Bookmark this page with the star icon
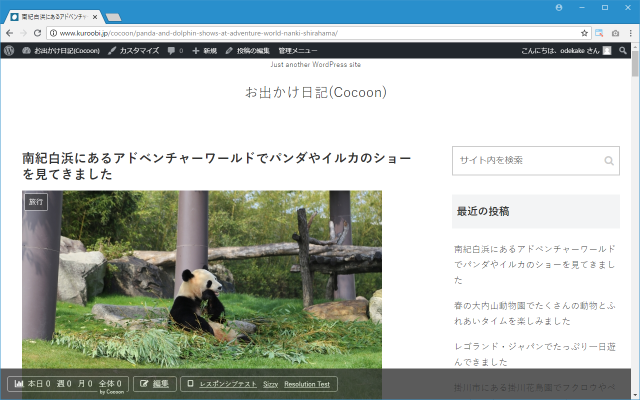 584,33
